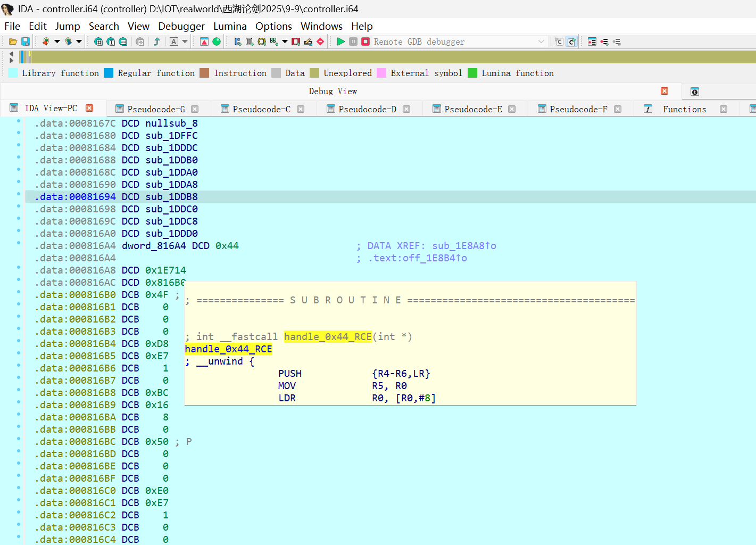Click the hex grid view toolbar icon
756x545 pixels.
point(98,42)
